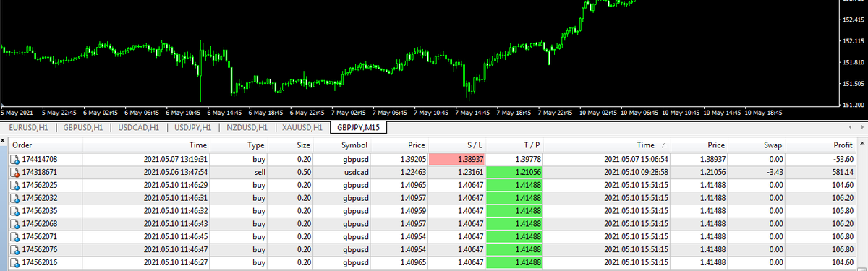Click open price 1.22463
The image size is (868, 271).
click(x=412, y=172)
